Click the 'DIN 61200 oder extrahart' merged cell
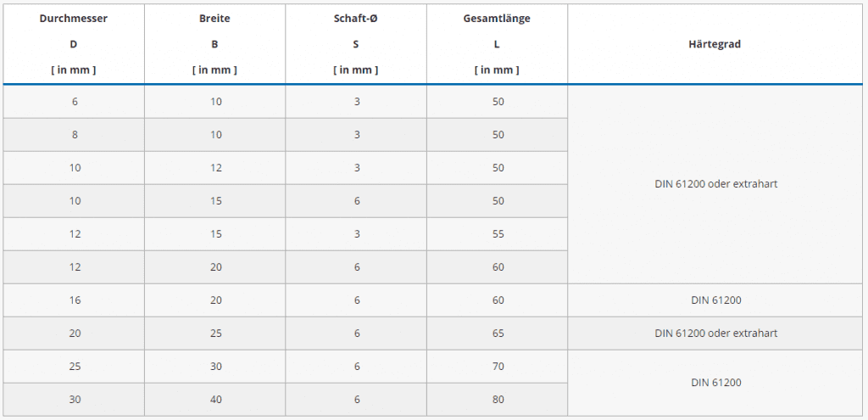This screenshot has height=420, width=868. (715, 184)
